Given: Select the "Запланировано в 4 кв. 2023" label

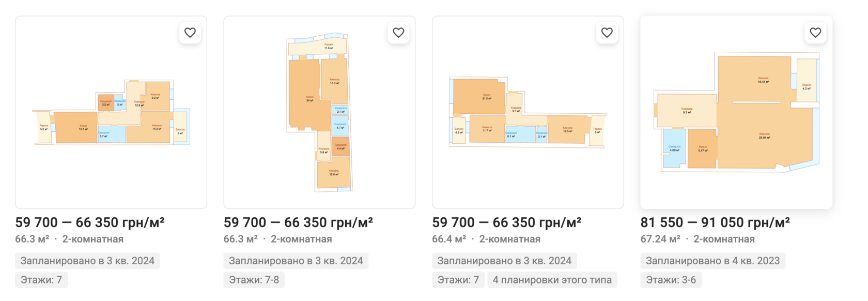Looking at the screenshot, I should tap(712, 261).
